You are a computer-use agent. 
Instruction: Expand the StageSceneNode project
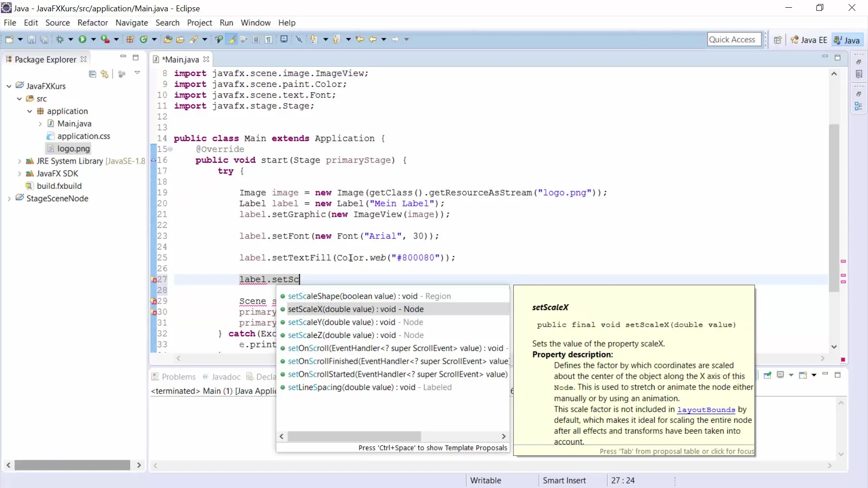9,198
